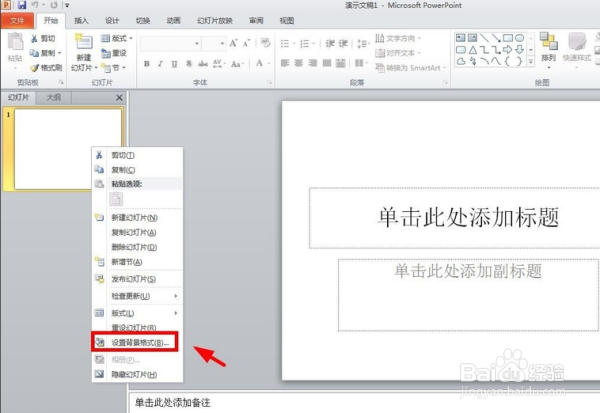600x413 pixels.
Task: Click Reset (重设) in the slides group
Action: click(x=114, y=53)
